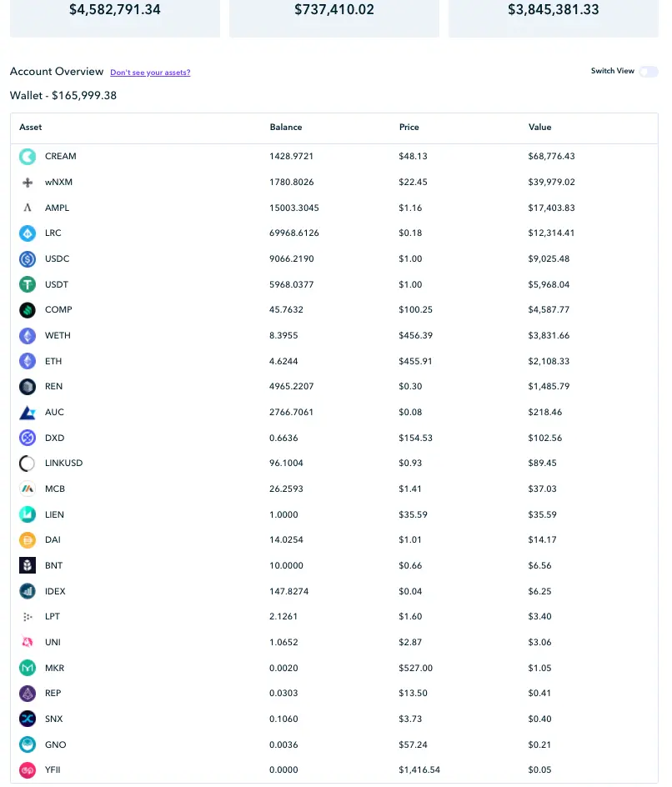Toggle the Switch View control

pyautogui.click(x=649, y=71)
